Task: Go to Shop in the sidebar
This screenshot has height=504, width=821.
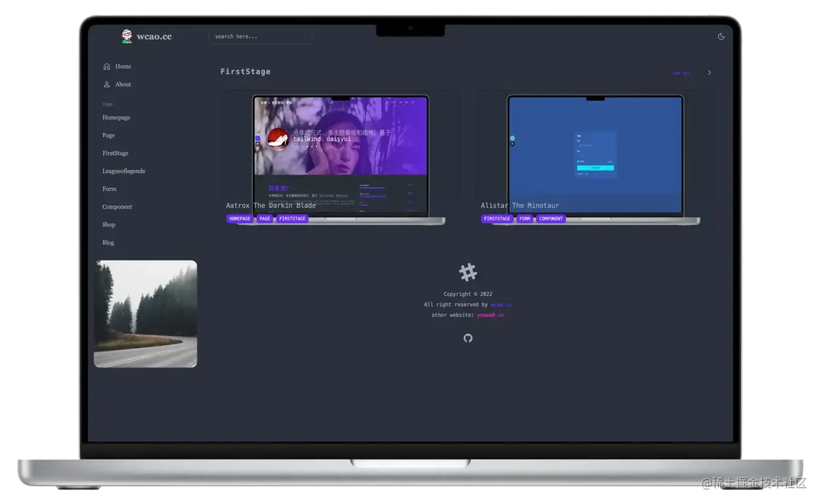Action: coord(109,224)
